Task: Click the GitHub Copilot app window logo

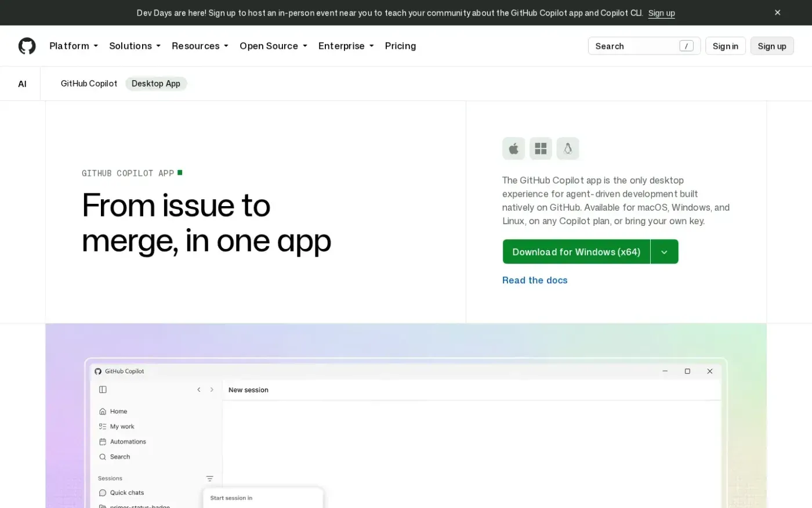Action: 98,371
